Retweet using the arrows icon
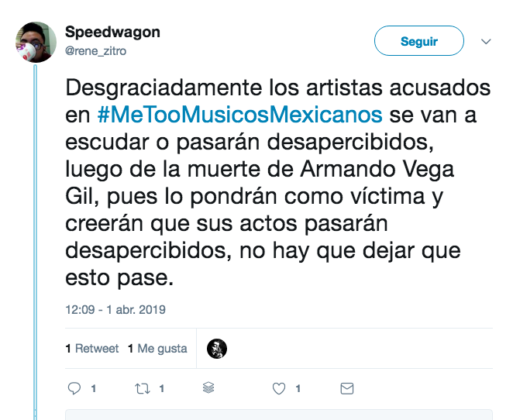Screen dimensions: 513x420 pyautogui.click(x=143, y=388)
